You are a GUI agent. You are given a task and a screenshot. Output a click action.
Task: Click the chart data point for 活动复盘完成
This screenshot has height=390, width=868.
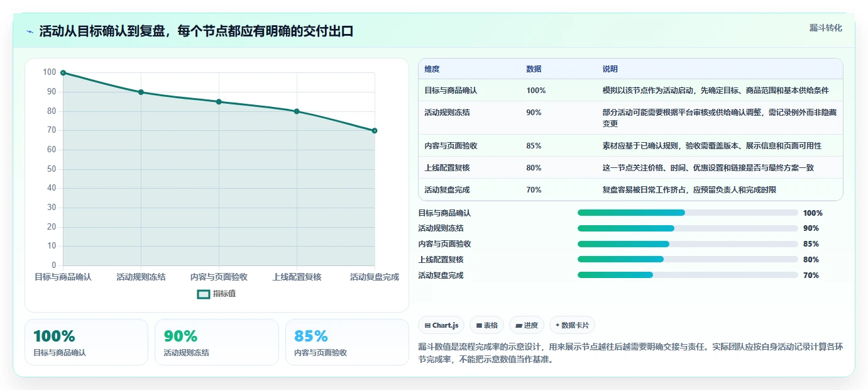(x=375, y=131)
